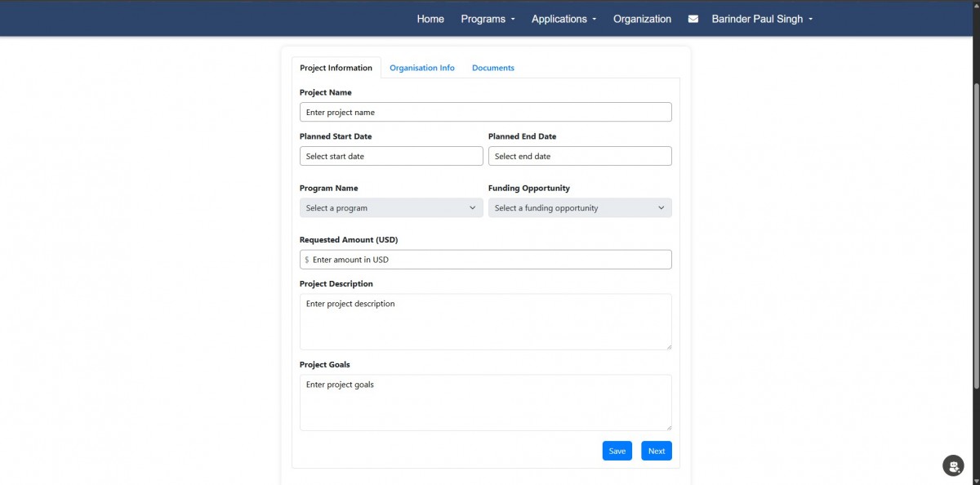
Task: Open Barinder Paul Singh user menu
Action: click(x=762, y=19)
